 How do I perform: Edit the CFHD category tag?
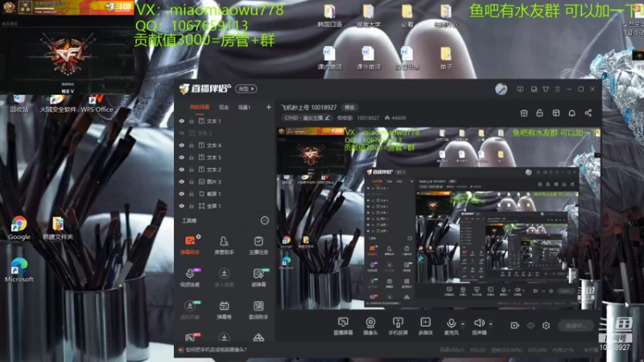pos(308,117)
